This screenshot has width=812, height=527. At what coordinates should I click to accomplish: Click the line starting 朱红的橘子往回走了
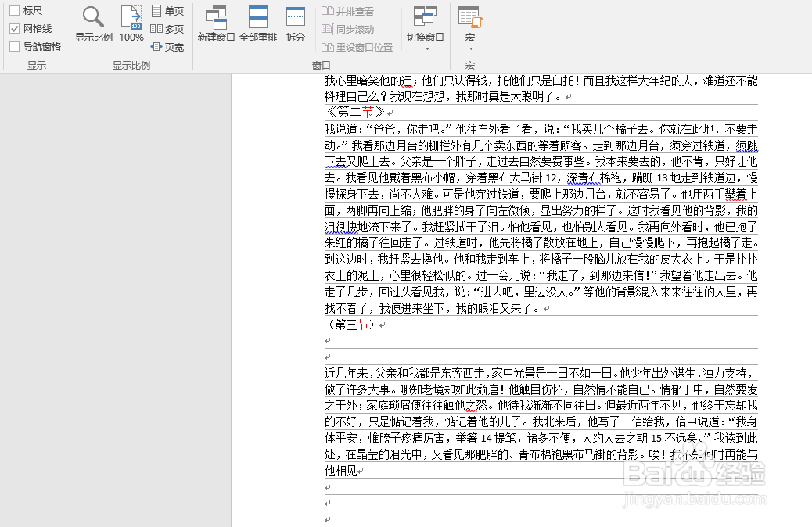click(541, 243)
